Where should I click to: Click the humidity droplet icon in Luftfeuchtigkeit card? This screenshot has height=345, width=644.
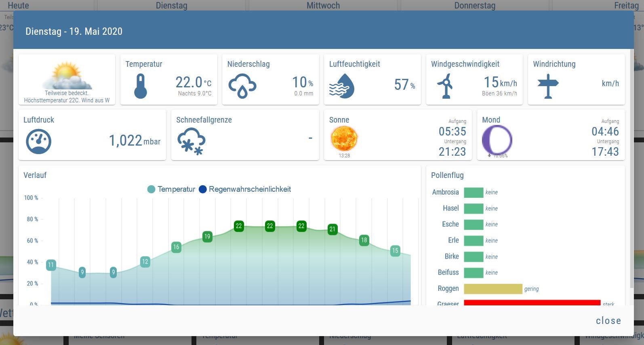(x=342, y=86)
